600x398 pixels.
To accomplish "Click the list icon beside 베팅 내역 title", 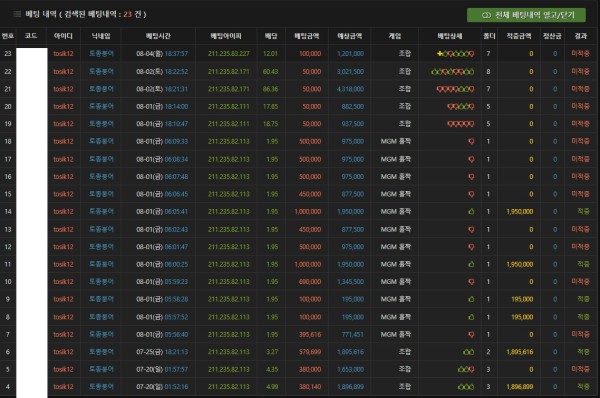I will tap(17, 14).
